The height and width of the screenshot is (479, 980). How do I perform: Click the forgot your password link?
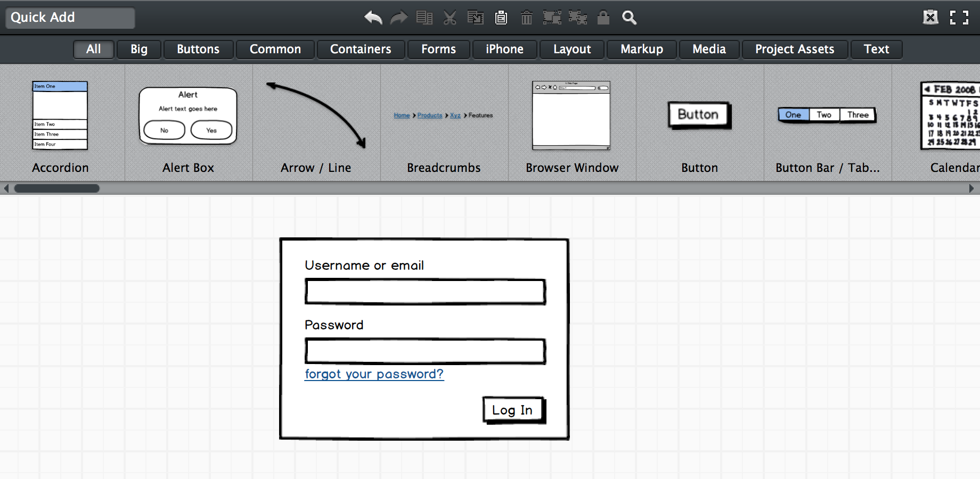[374, 374]
